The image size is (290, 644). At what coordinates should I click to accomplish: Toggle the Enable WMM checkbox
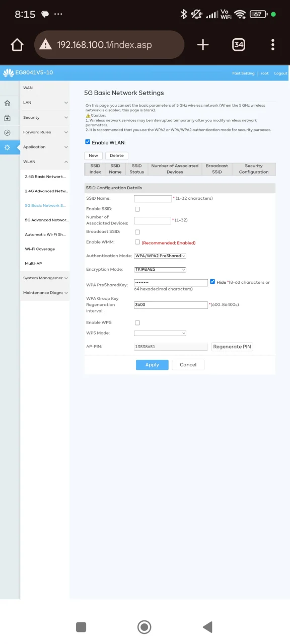(137, 242)
